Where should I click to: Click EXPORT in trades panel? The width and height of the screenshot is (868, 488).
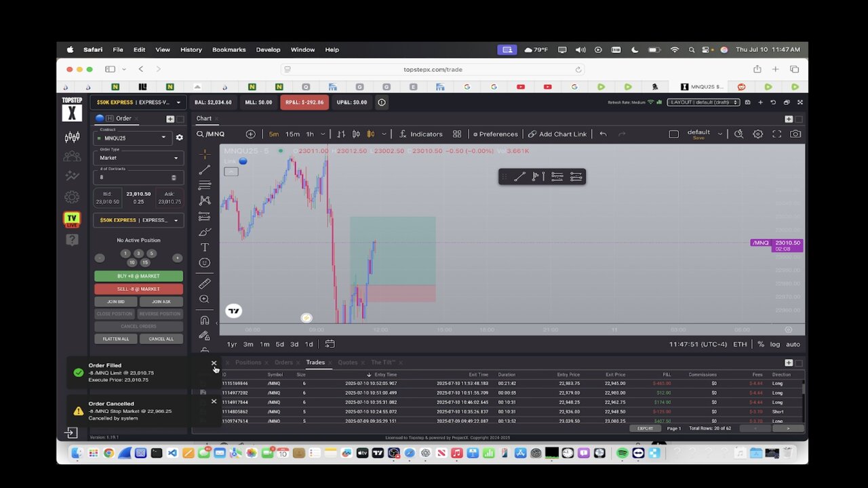(645, 428)
